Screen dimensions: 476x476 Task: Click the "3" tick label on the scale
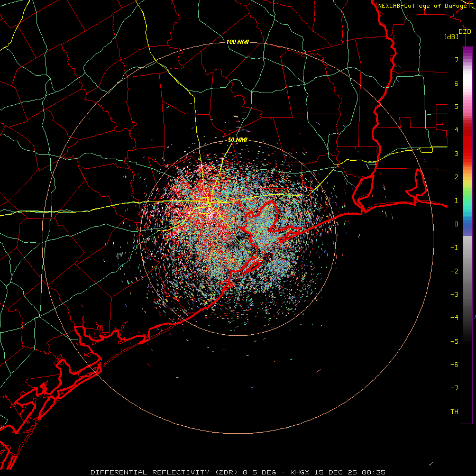(456, 153)
